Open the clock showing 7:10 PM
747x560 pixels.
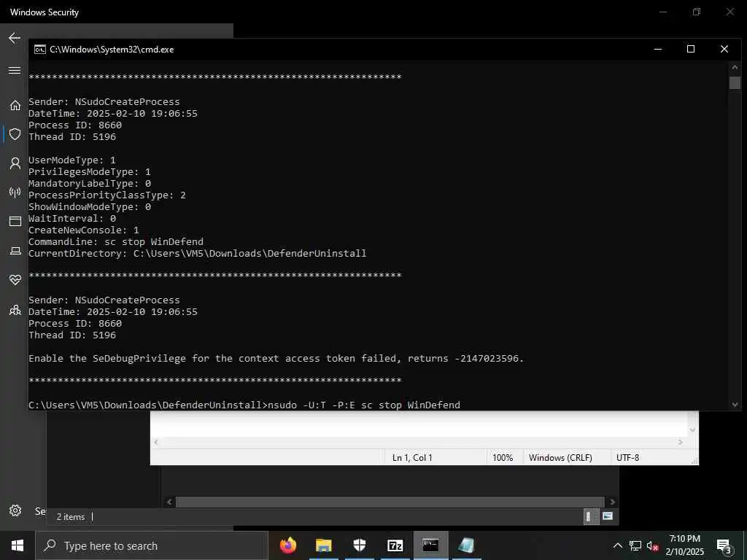[x=684, y=545]
